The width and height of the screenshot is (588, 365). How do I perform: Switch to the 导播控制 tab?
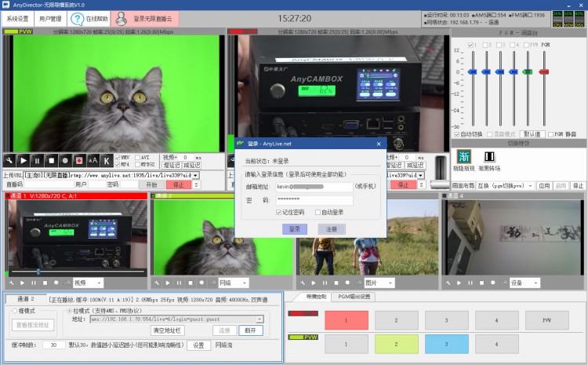coord(316,297)
